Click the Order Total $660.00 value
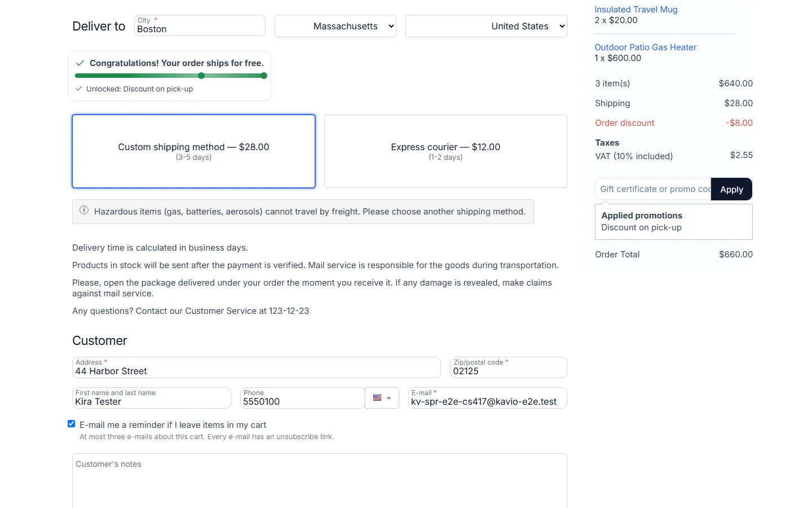The image size is (812, 508). pyautogui.click(x=736, y=255)
